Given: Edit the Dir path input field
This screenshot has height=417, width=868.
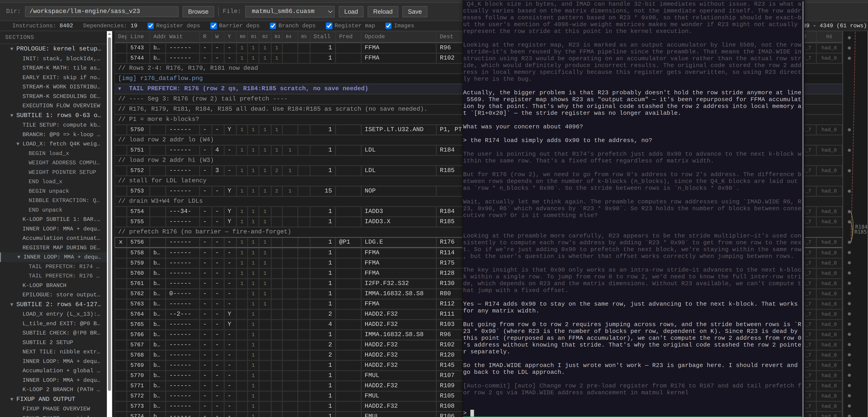Looking at the screenshot, I should 101,11.
